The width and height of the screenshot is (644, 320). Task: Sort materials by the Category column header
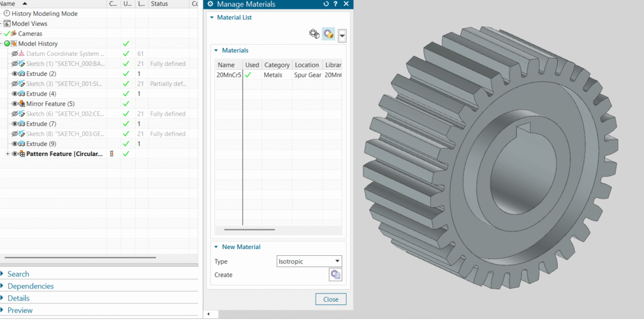click(x=277, y=65)
